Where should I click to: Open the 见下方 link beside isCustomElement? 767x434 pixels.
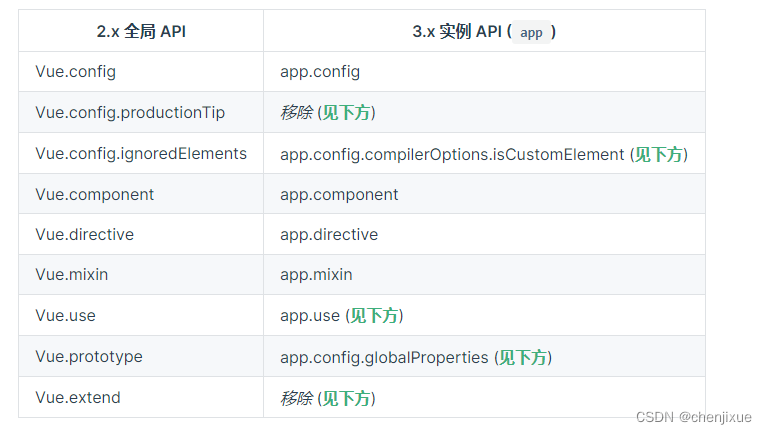click(x=659, y=154)
